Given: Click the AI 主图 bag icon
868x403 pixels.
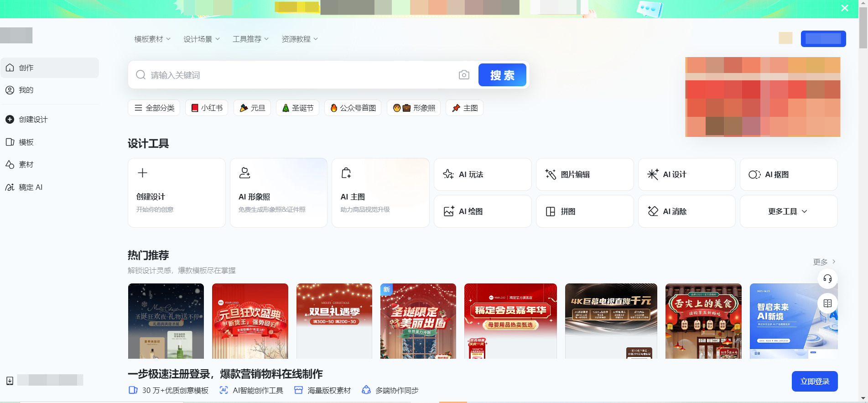Looking at the screenshot, I should (346, 173).
